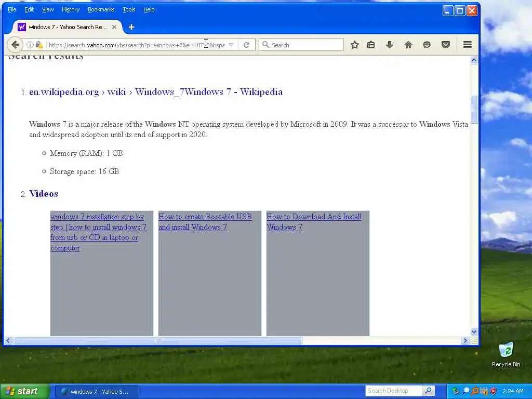Screen dimensions: 532x399
Task: Click the padlock warning icon in address bar
Action: [39, 45]
